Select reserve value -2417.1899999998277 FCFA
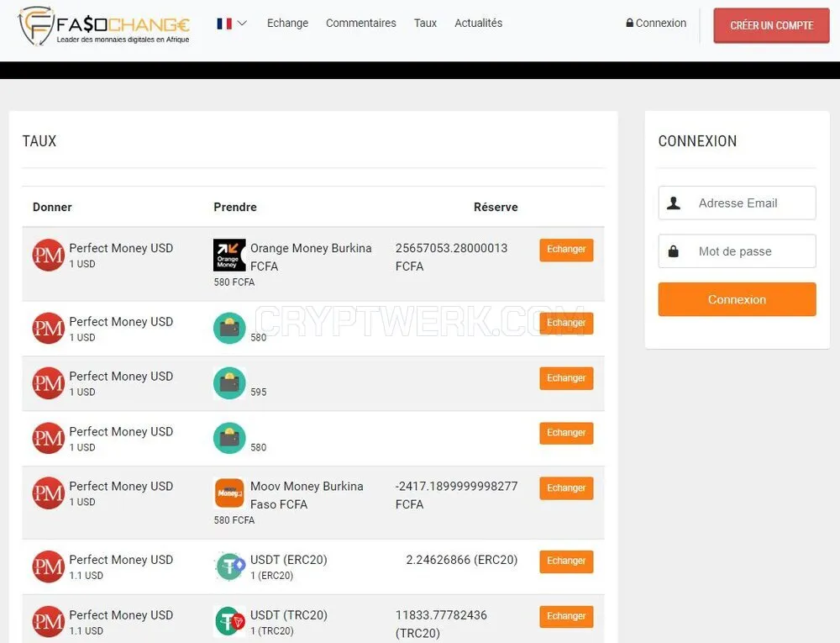 456,495
